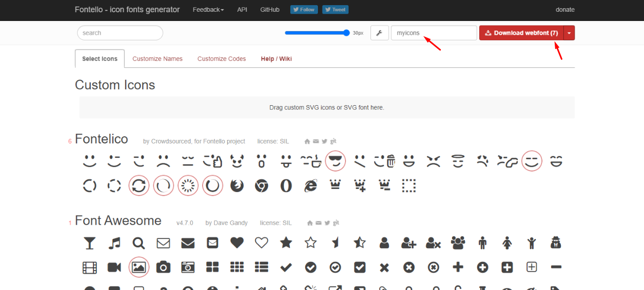Open the GitHub link in the navbar
The width and height of the screenshot is (644, 290).
269,10
